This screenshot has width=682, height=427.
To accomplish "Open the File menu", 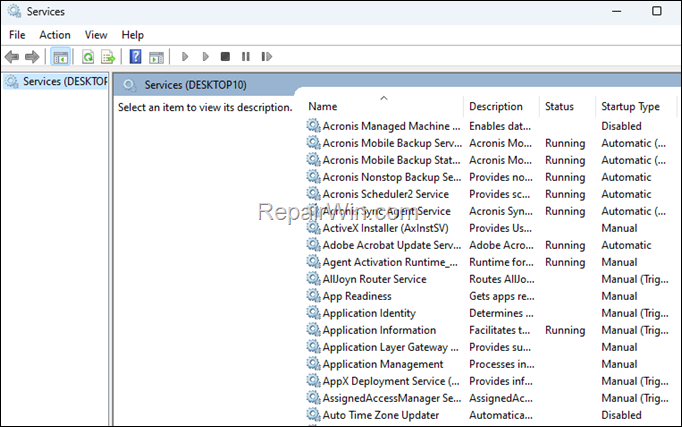I will (17, 35).
